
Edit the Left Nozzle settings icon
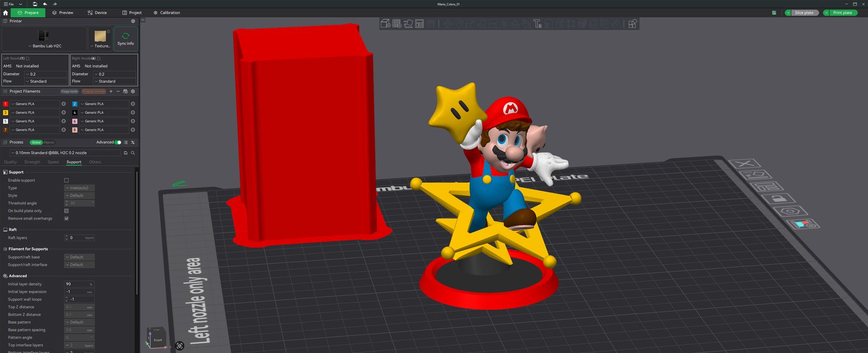(x=28, y=58)
